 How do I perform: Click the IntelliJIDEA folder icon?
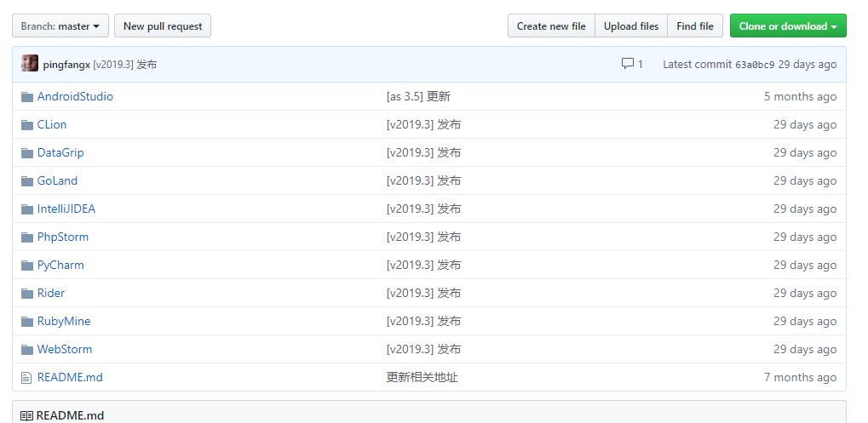[27, 209]
